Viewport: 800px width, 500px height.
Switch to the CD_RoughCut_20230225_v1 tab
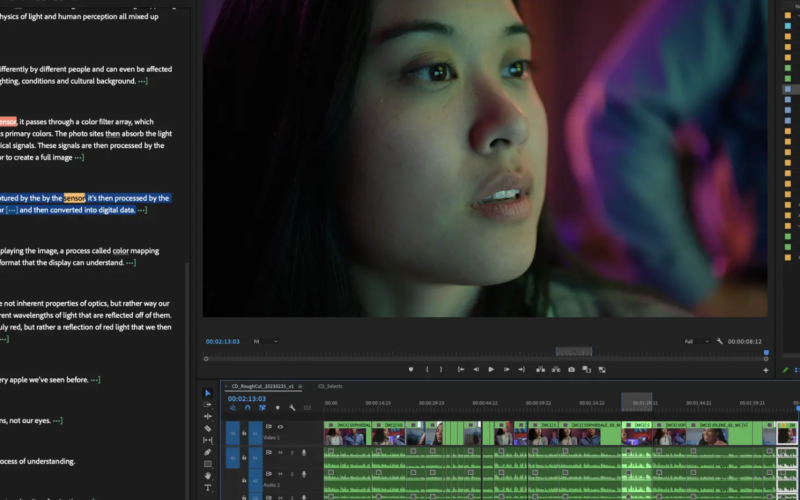261,385
